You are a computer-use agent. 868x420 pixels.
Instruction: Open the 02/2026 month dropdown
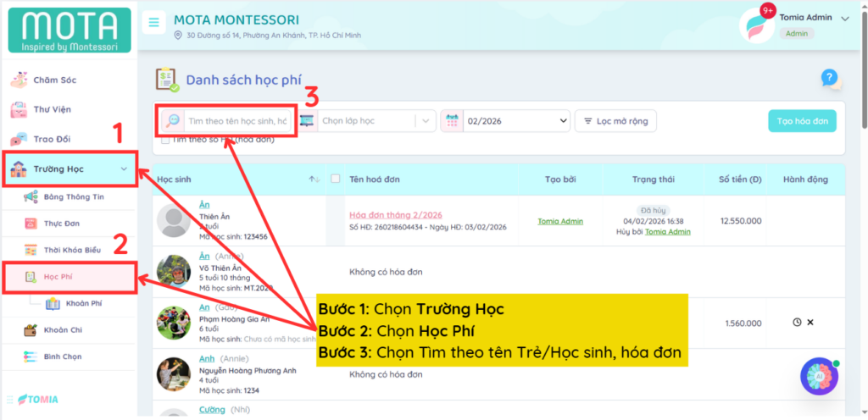pyautogui.click(x=515, y=121)
